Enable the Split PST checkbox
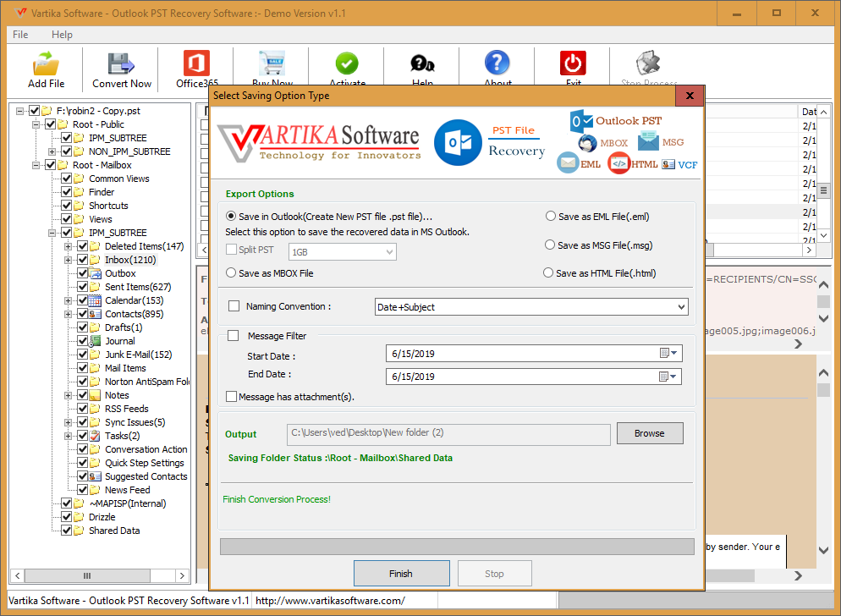Image resolution: width=841 pixels, height=616 pixels. coord(232,250)
